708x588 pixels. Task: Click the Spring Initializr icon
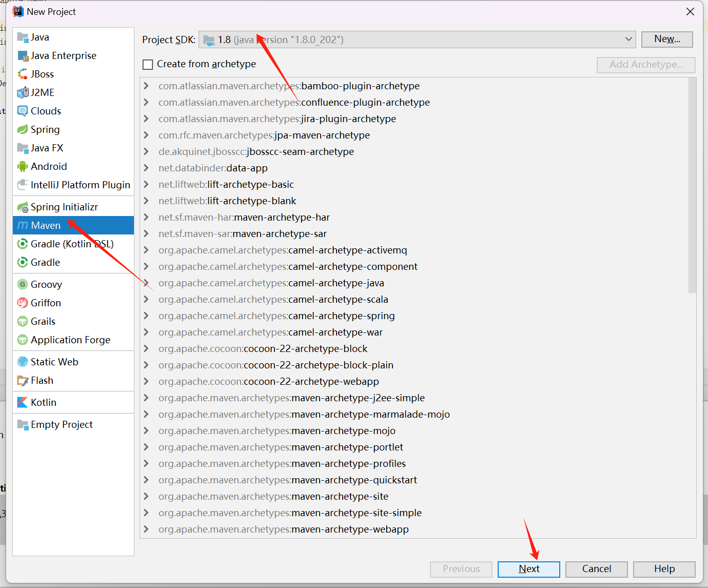pyautogui.click(x=23, y=207)
